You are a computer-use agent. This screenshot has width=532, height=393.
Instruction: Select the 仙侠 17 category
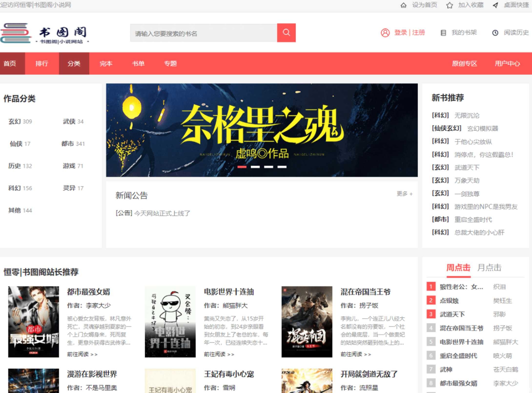[x=20, y=144]
